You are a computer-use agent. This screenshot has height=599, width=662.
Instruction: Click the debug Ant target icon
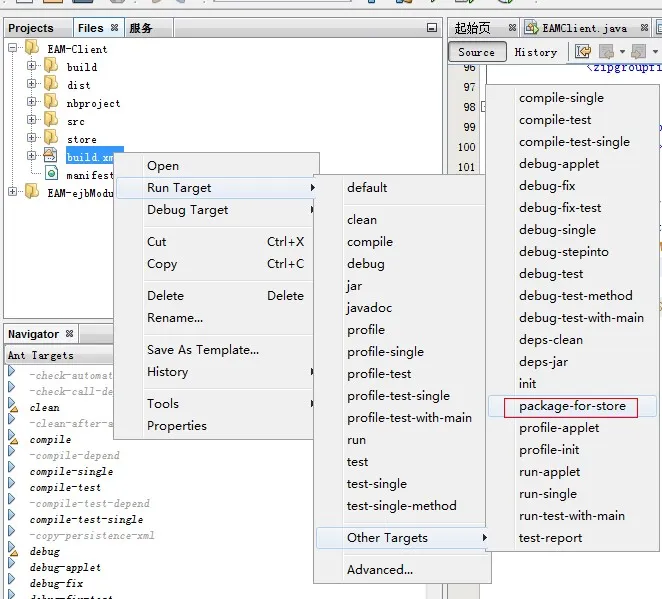[13, 551]
